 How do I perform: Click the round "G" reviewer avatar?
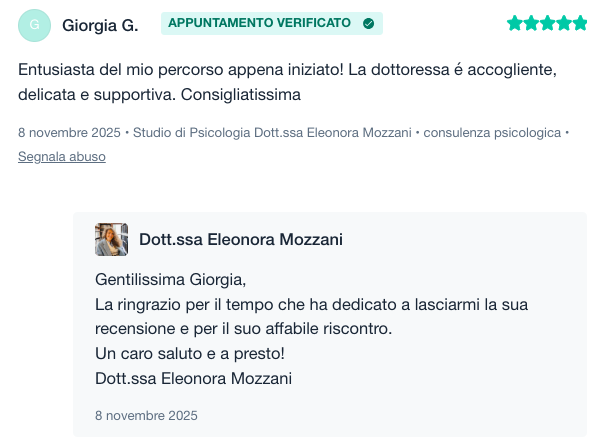(35, 24)
